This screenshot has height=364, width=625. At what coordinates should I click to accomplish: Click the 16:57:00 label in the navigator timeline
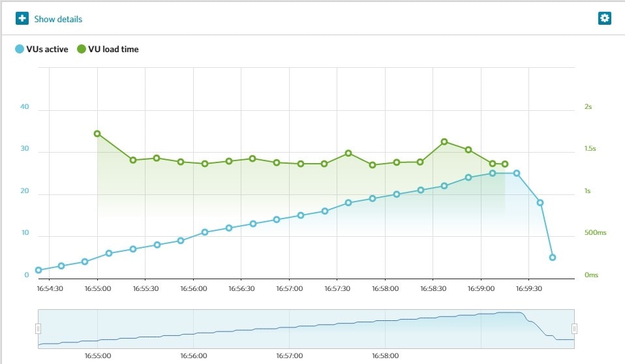click(x=289, y=356)
